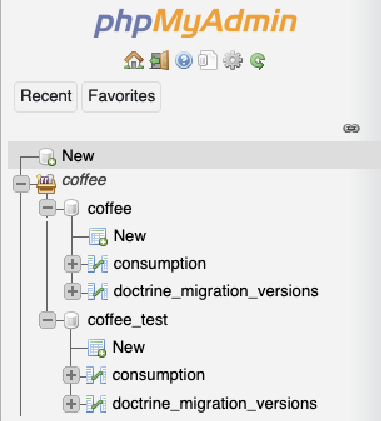This screenshot has width=381, height=421.
Task: Create New table in coffee database
Action: click(130, 236)
